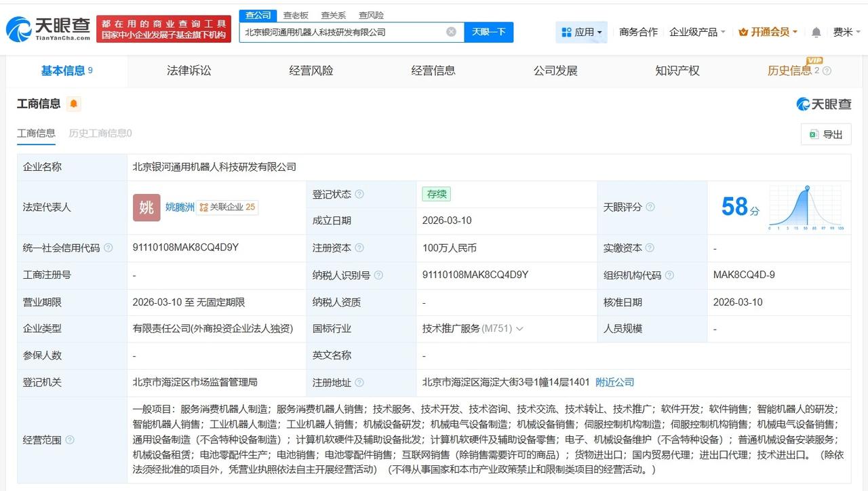This screenshot has height=491, width=868.
Task: Click the 姚 avatar beside 法定代表人
Action: pos(146,208)
